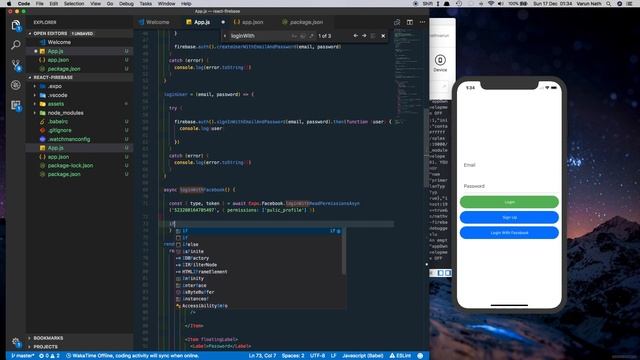This screenshot has width=640, height=360.
Task: Open the Explorer view in activity bar
Action: point(16,26)
